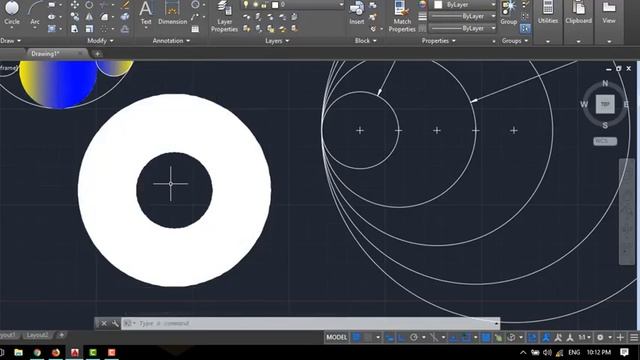Image resolution: width=640 pixels, height=360 pixels.
Task: Activate the Stretch tool in Modify
Action: (x=75, y=29)
